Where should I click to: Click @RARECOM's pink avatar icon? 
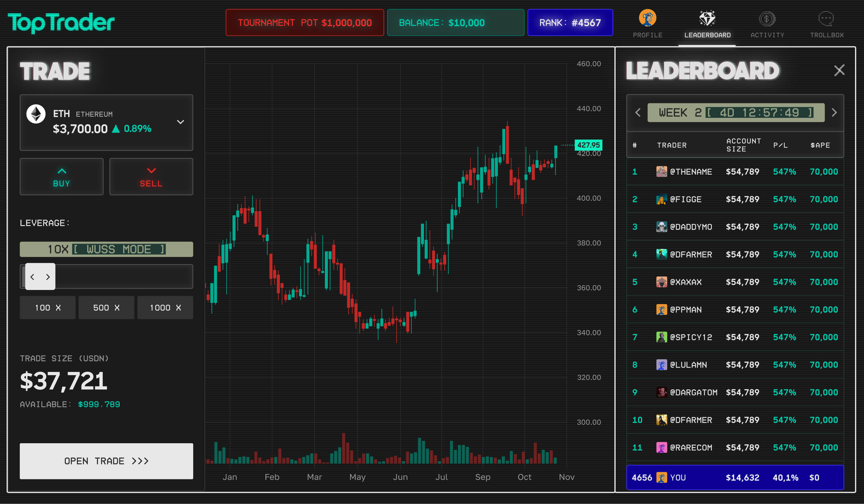pos(661,448)
